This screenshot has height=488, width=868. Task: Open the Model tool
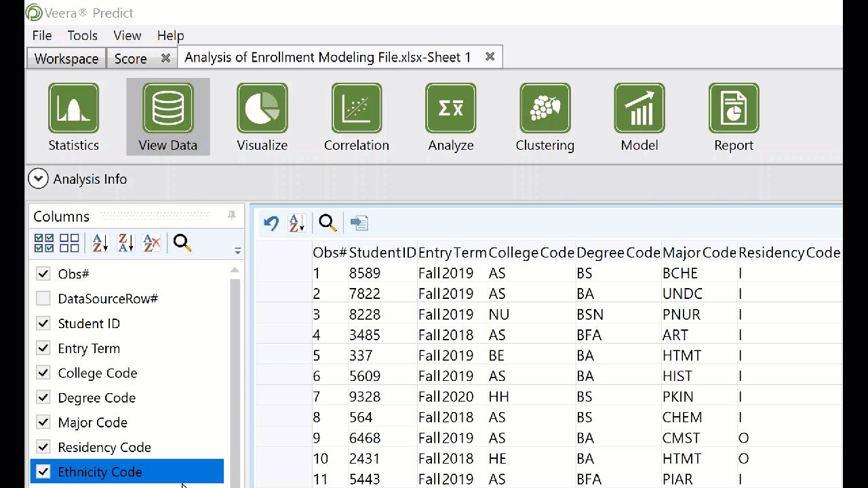[x=639, y=117]
